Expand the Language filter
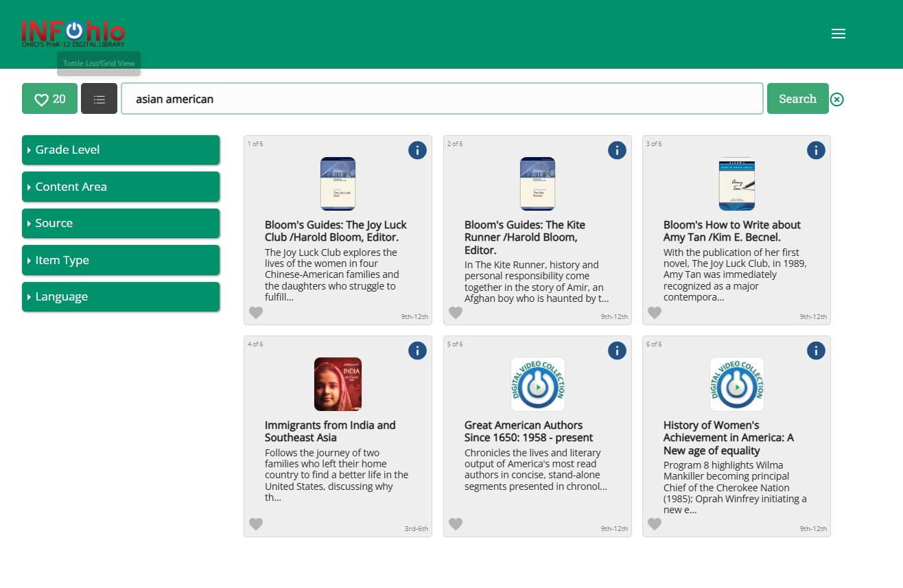Screen dimensions: 903x588 point(121,296)
